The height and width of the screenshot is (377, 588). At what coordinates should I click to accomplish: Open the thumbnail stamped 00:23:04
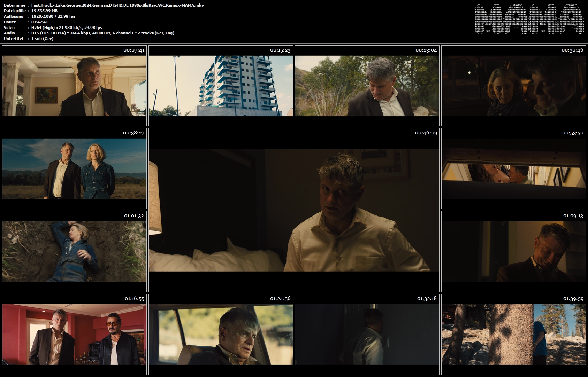point(367,86)
